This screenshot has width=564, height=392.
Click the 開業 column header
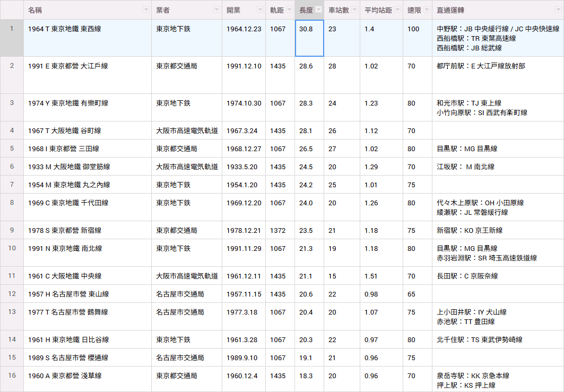click(x=244, y=10)
